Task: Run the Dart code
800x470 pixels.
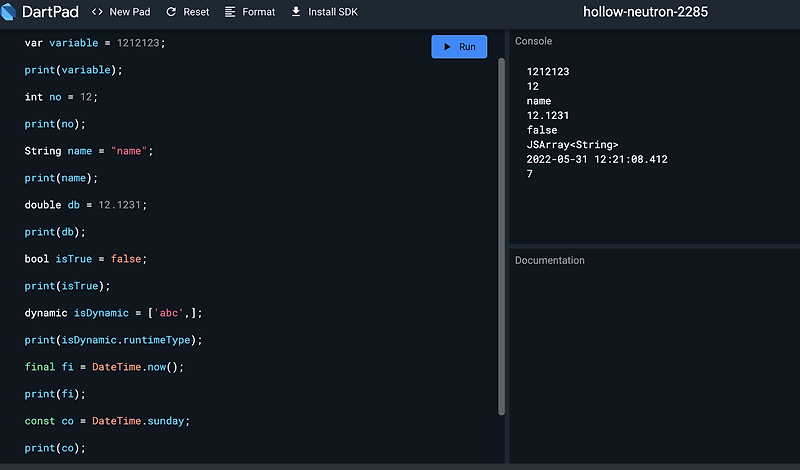Action: [x=459, y=46]
